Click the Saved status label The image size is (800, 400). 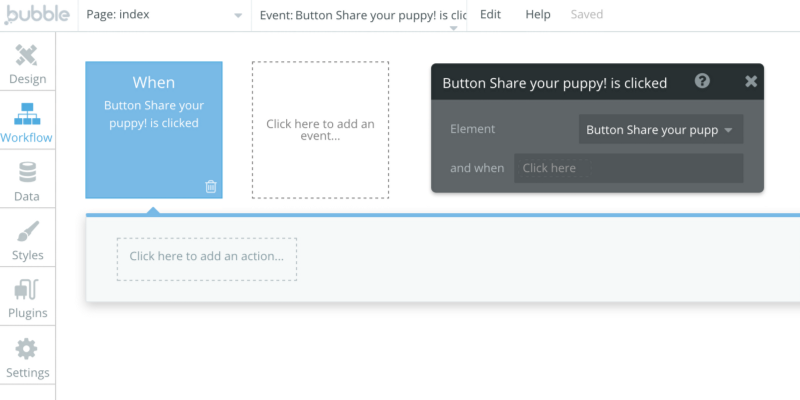587,15
